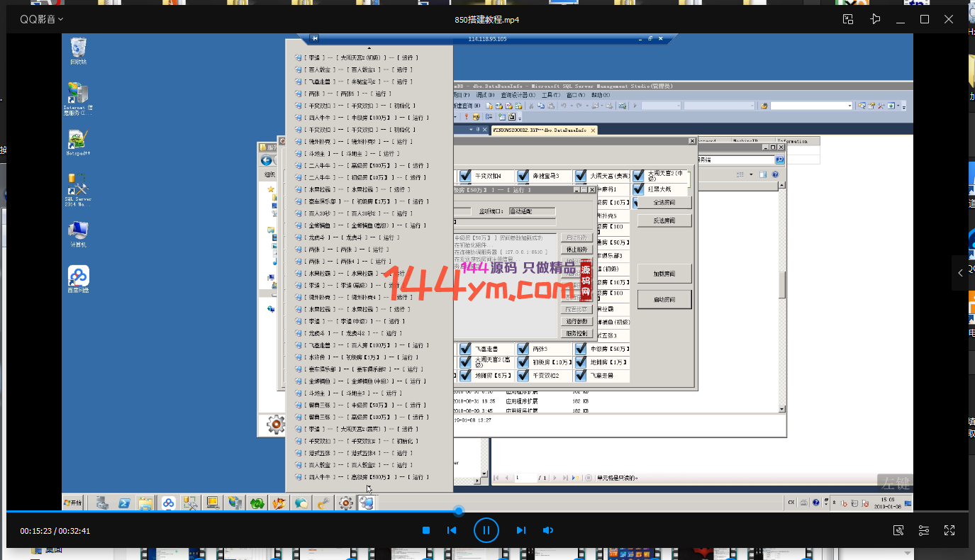Screen dimensions: 975x560
Task: Enter fullscreen mode in the player
Action: (949, 530)
